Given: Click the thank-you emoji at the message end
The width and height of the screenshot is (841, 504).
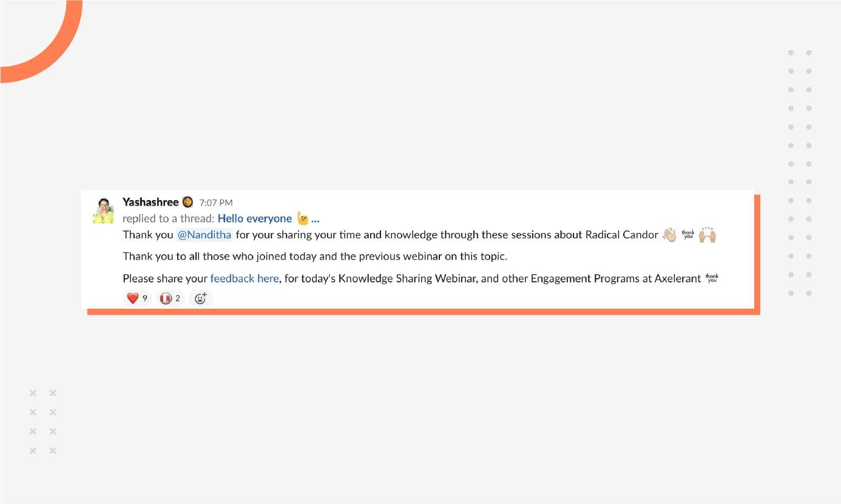Looking at the screenshot, I should point(712,278).
